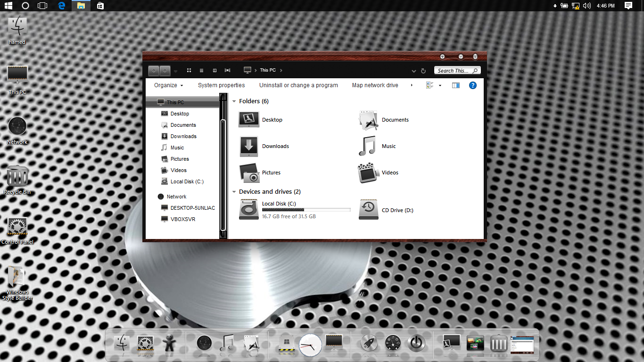The width and height of the screenshot is (644, 362).
Task: Select Downloads in the navigation pane
Action: coord(183,136)
